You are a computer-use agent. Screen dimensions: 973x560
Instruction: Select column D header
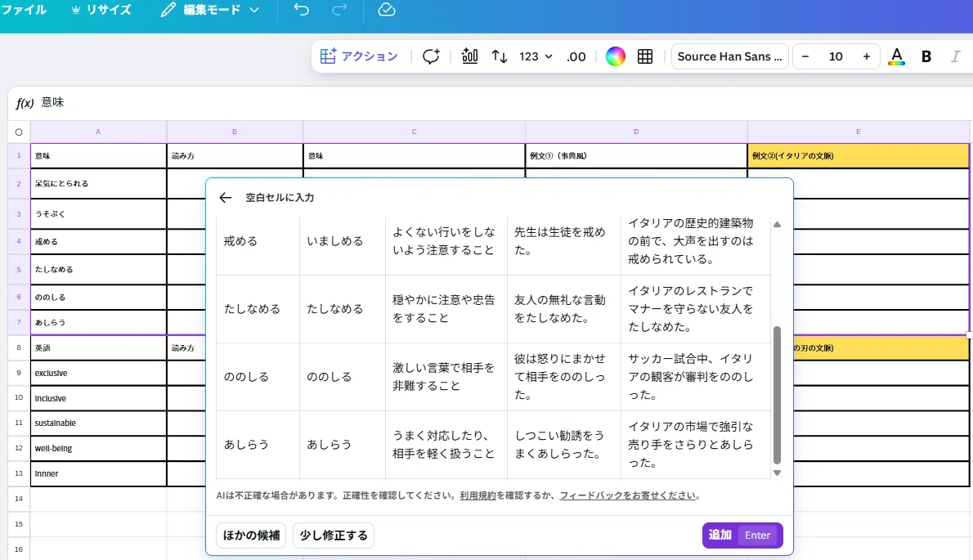point(636,132)
